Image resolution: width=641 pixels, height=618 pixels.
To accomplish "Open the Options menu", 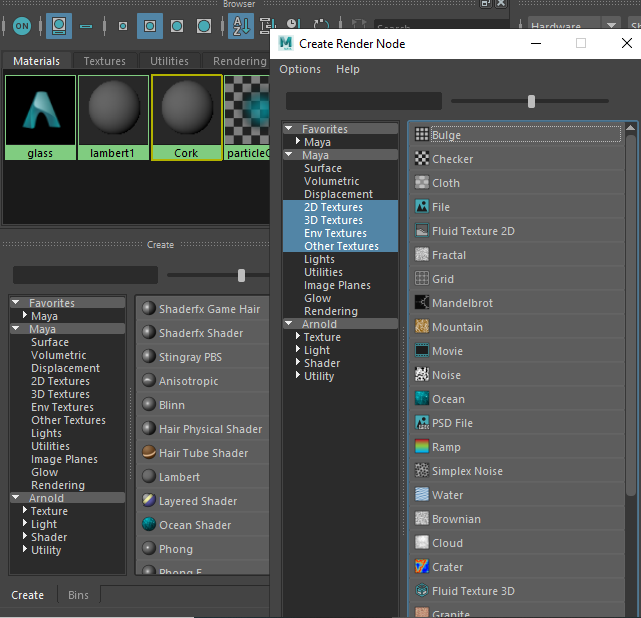I will tap(300, 69).
